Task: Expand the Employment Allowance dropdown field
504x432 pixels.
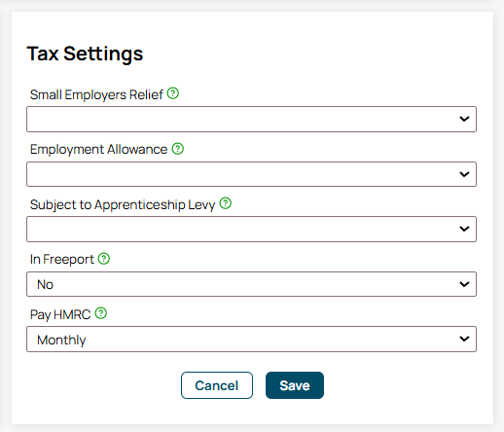Action: coord(251,174)
